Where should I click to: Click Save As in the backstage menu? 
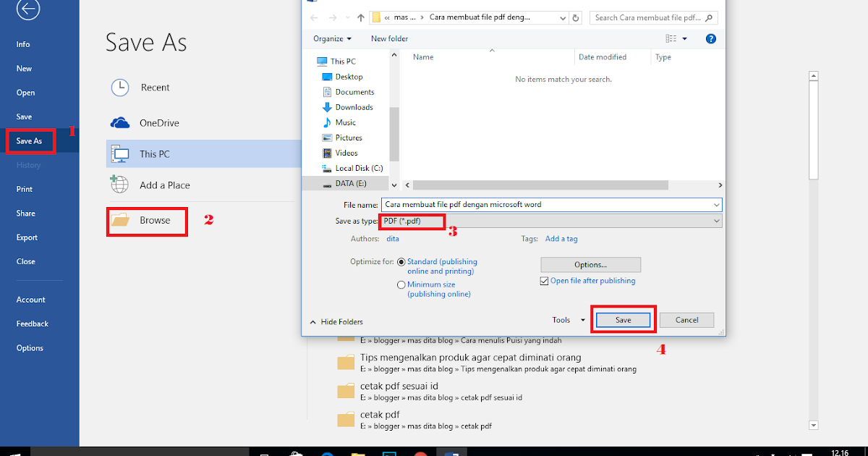pos(29,141)
